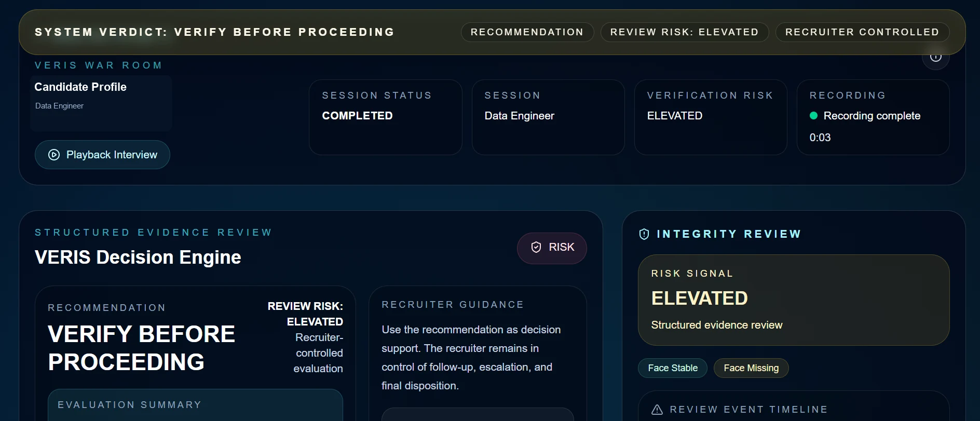The height and width of the screenshot is (421, 980).
Task: Click the VERIS WAR ROOM label
Action: pyautogui.click(x=99, y=65)
